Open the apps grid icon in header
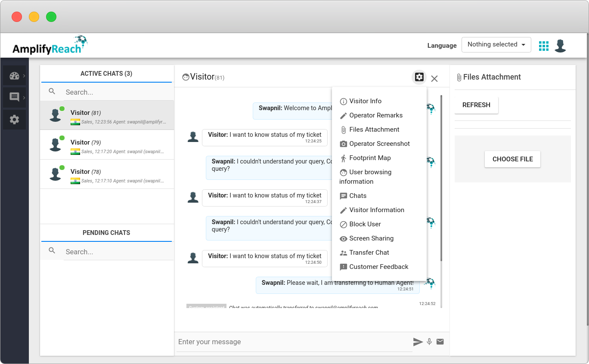Image resolution: width=589 pixels, height=364 pixels. click(x=543, y=45)
